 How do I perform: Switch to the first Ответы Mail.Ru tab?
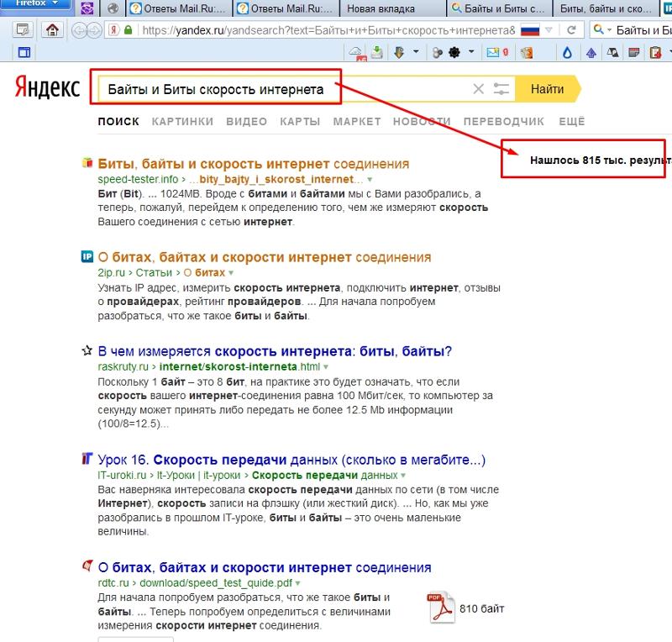(177, 8)
